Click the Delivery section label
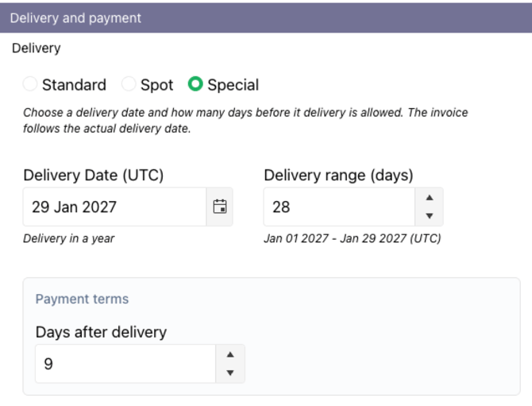The width and height of the screenshot is (532, 406). click(x=36, y=48)
